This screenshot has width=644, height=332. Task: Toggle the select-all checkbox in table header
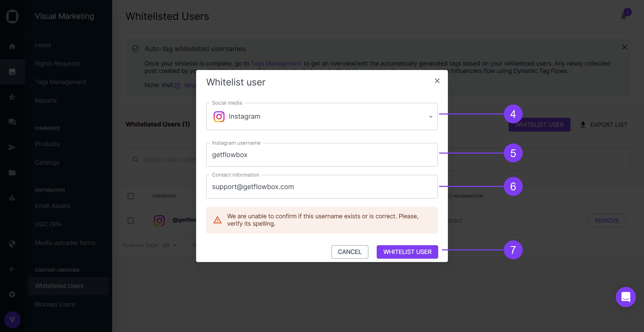[131, 196]
